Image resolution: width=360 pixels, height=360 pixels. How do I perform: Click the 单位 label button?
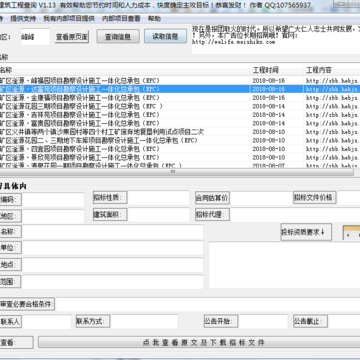click(10, 248)
